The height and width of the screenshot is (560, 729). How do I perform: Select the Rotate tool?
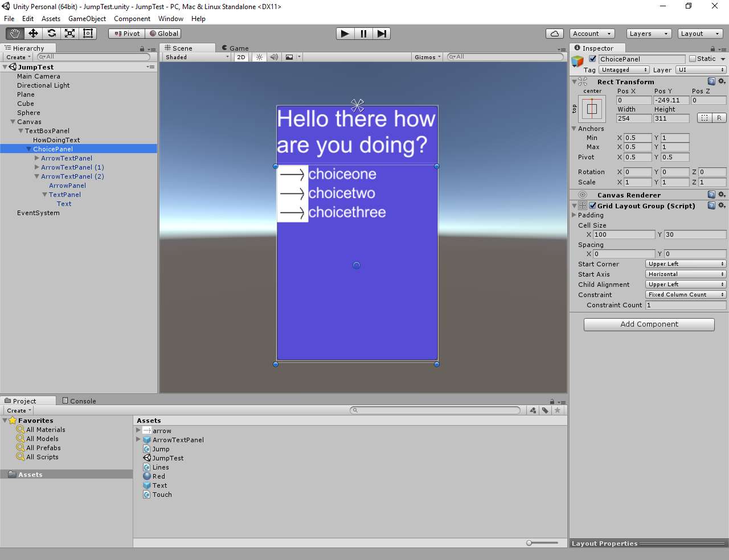click(x=51, y=33)
